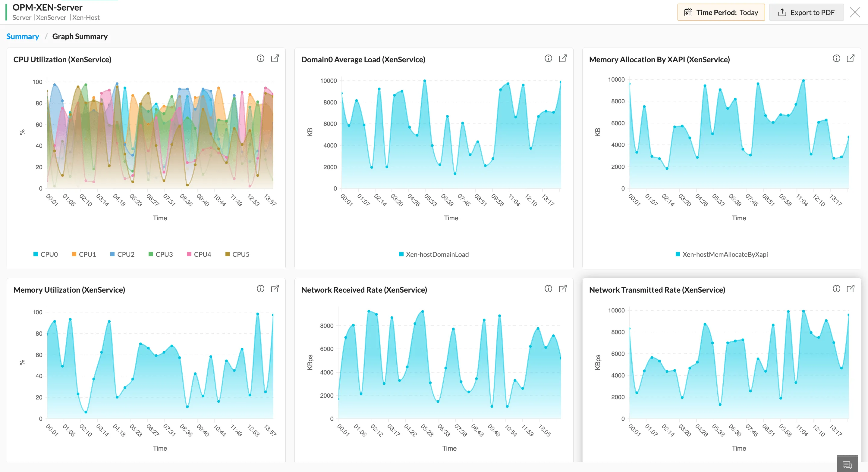Pop out Network Transmitted Rate graph
The height and width of the screenshot is (472, 868).
click(x=851, y=288)
